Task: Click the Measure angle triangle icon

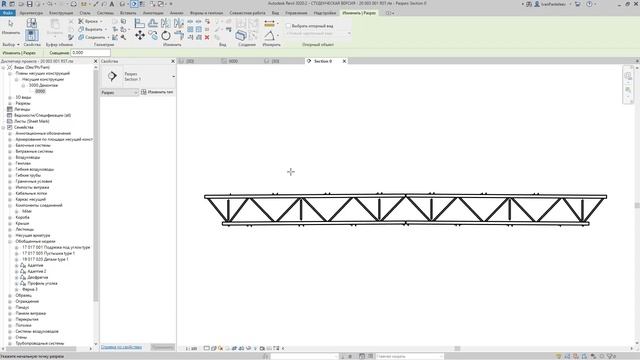Action: pos(269,36)
